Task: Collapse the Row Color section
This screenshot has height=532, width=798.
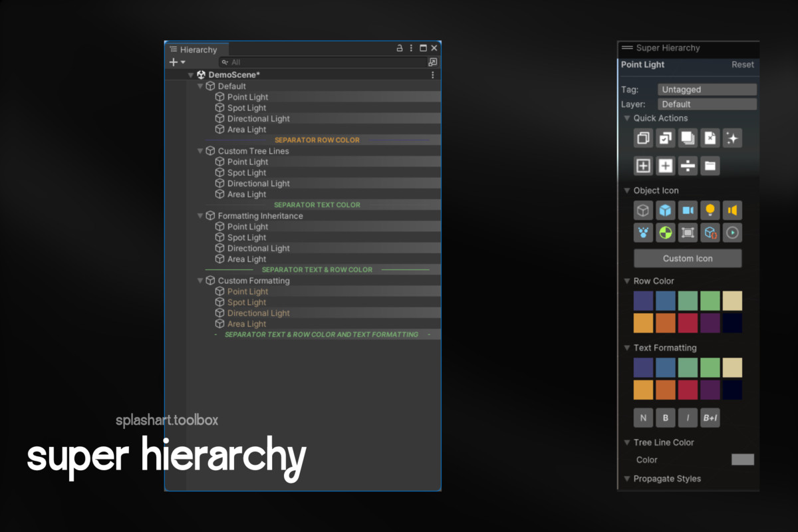Action: point(626,281)
